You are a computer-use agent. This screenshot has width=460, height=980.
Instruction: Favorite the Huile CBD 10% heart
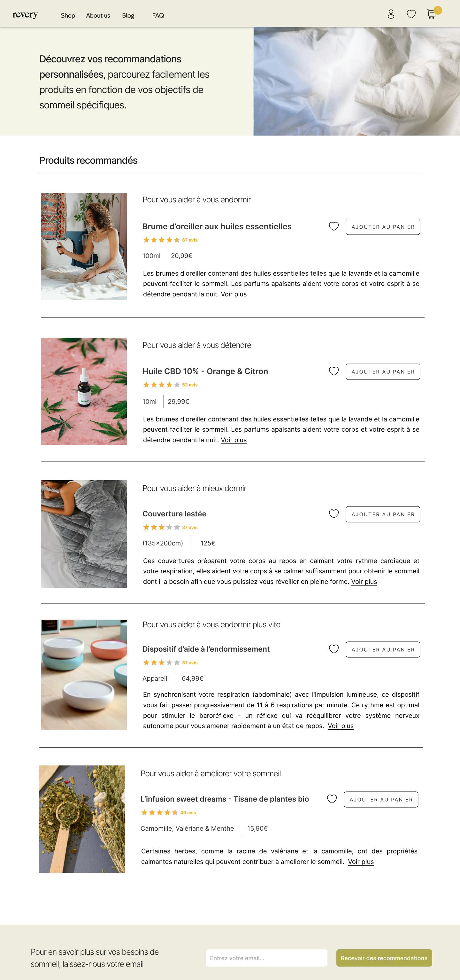coord(333,371)
